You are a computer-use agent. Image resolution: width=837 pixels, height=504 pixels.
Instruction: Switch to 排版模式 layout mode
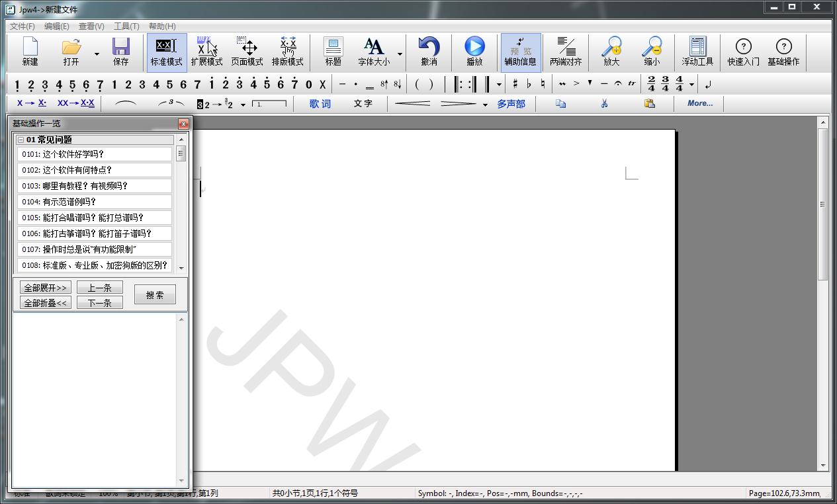point(287,52)
